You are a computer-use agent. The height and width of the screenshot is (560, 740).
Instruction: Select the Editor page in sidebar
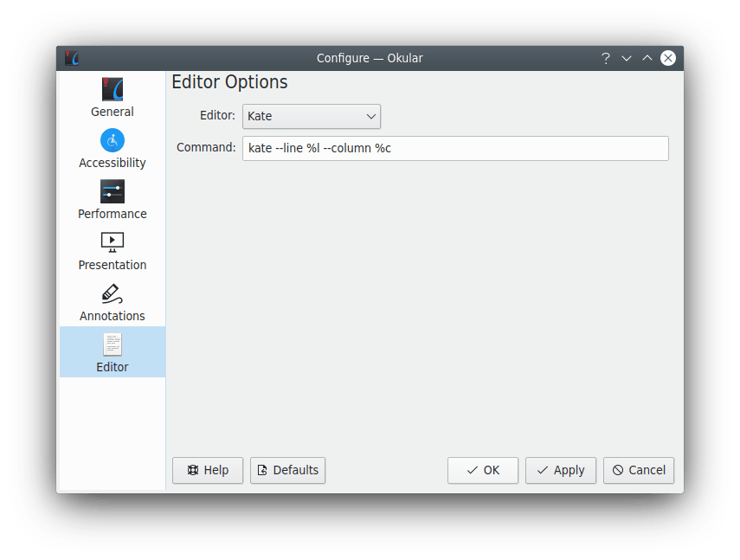click(113, 352)
